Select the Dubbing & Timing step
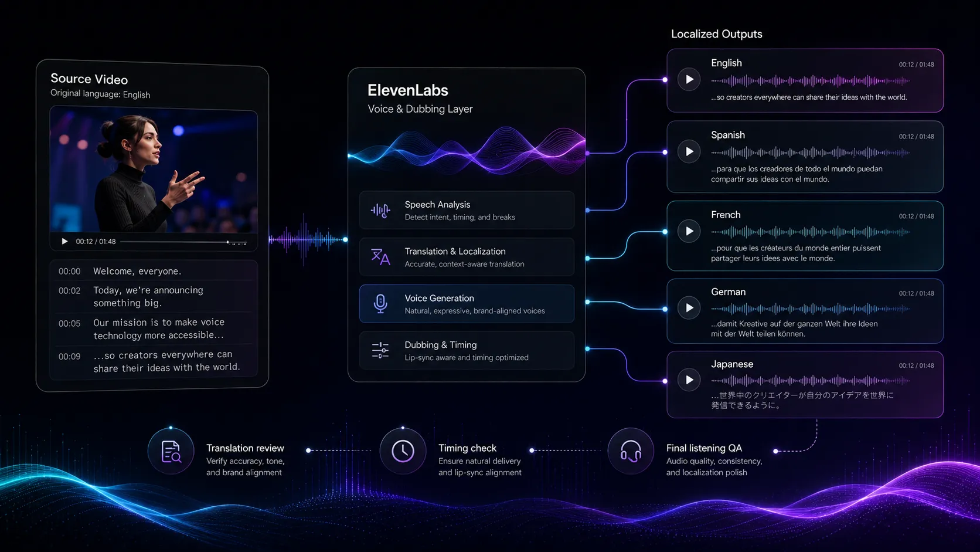The height and width of the screenshot is (552, 980). (x=467, y=350)
